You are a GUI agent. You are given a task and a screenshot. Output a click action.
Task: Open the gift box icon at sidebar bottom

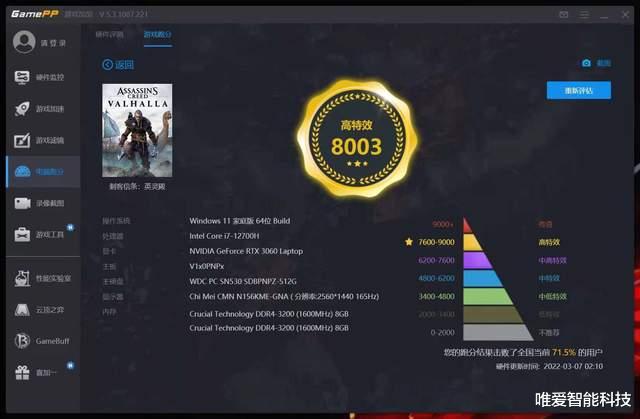[22, 372]
